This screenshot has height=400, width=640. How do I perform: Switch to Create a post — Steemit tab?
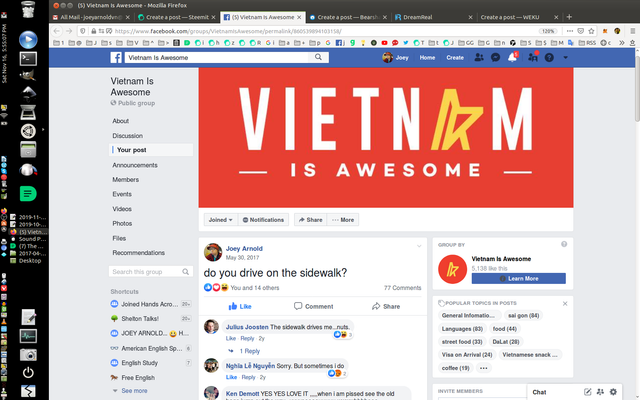(177, 17)
